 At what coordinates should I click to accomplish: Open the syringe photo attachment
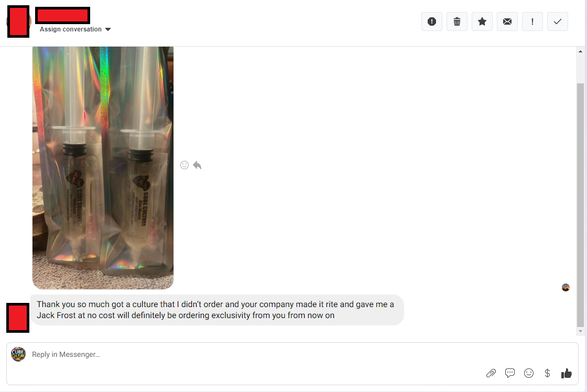103,168
